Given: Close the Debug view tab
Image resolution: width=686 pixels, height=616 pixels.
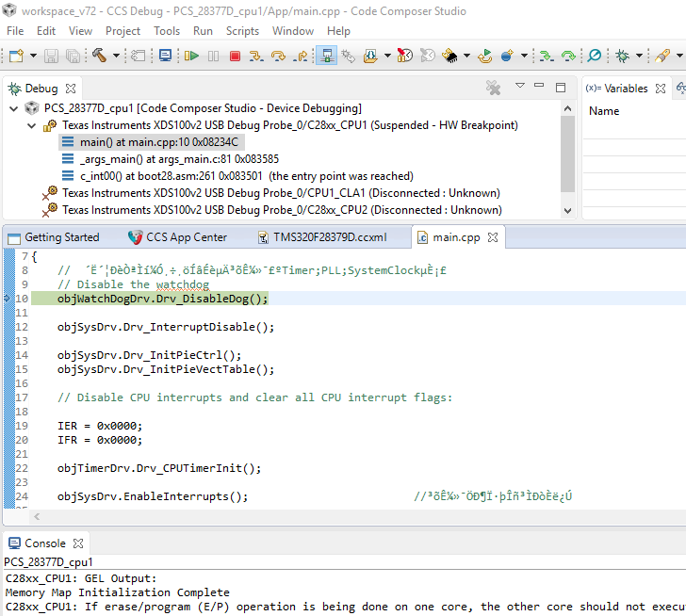Looking at the screenshot, I should click(71, 89).
